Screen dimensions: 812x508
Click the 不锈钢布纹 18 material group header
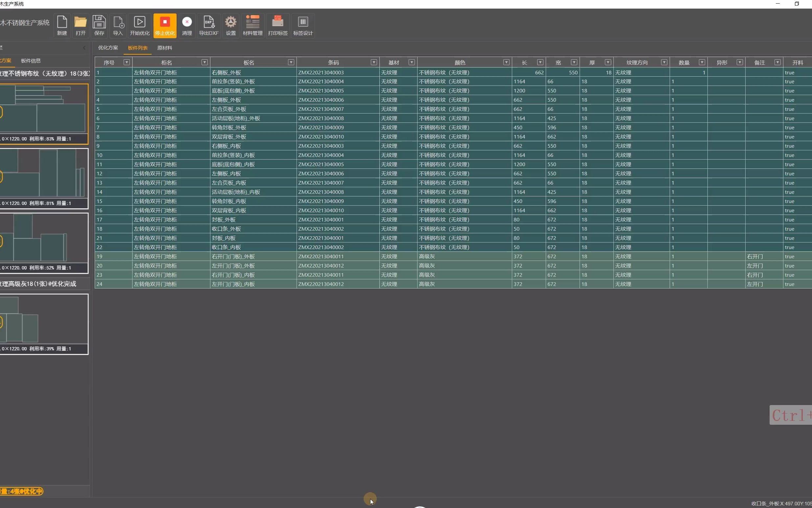45,74
